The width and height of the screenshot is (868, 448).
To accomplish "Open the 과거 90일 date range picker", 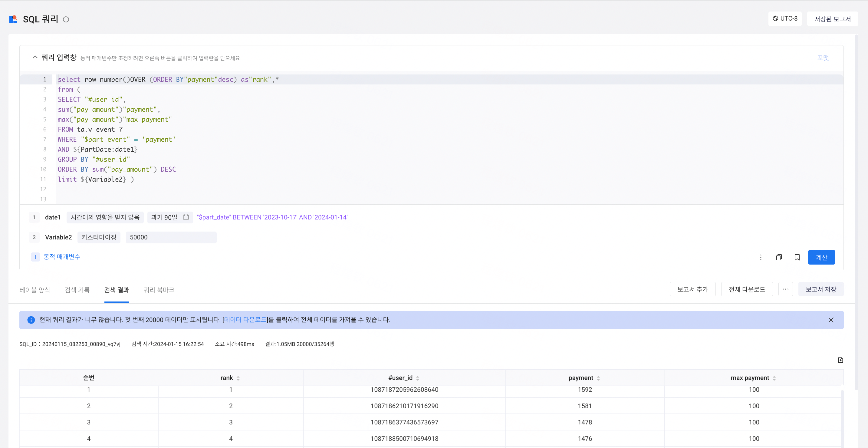I will coord(170,217).
